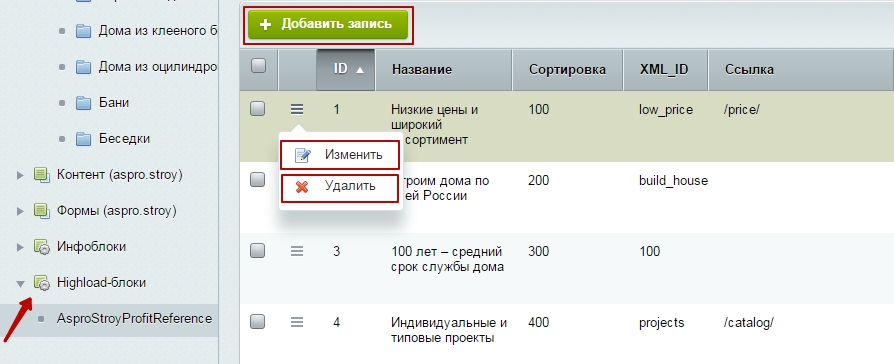The width and height of the screenshot is (894, 364).
Task: Sort by the Название column header
Action: coord(444,70)
